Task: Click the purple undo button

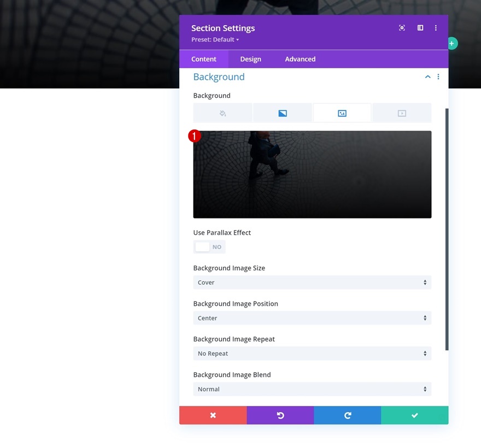Action: (x=280, y=415)
